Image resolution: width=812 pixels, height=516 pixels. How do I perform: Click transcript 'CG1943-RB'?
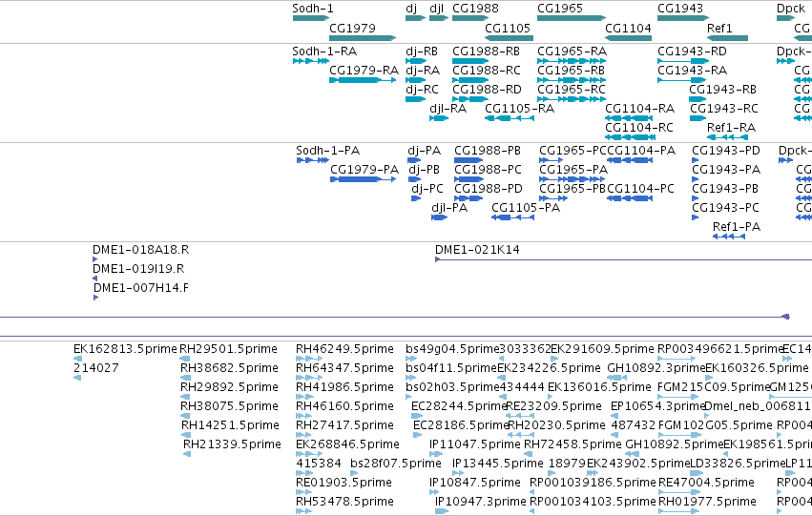click(x=723, y=90)
